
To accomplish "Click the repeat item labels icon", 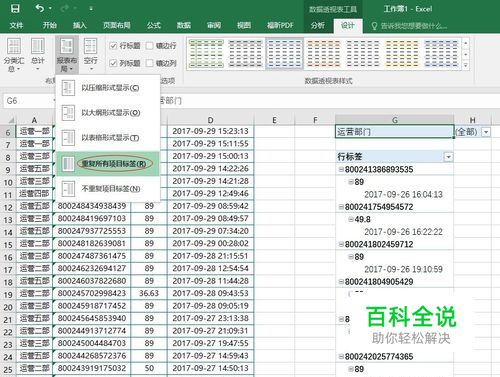I will pyautogui.click(x=68, y=164).
